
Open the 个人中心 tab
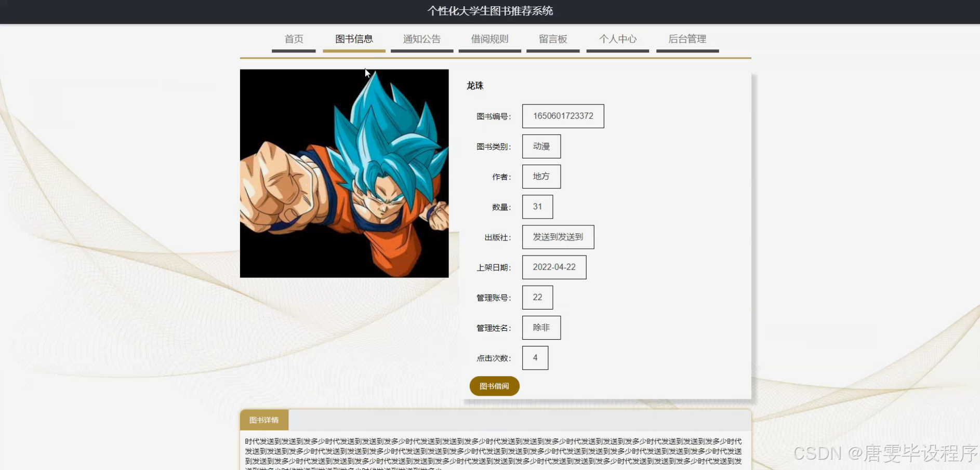(617, 39)
